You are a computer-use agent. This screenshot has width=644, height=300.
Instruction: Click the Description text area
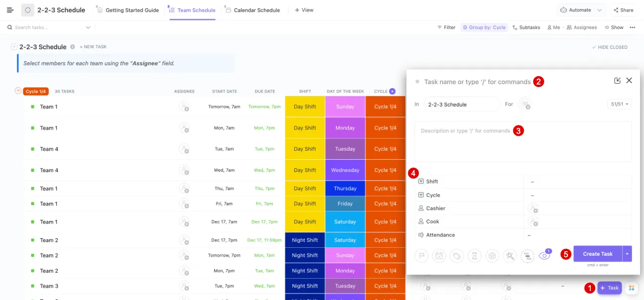(x=523, y=141)
